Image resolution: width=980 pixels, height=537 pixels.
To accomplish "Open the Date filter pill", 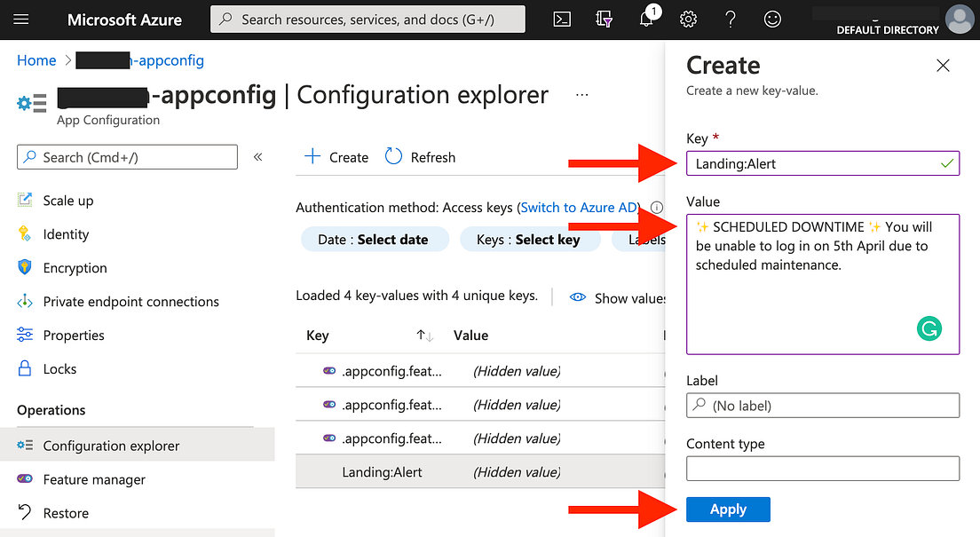I will 374,240.
